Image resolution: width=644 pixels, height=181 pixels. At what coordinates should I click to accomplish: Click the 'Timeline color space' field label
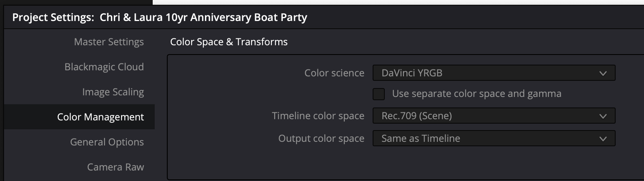318,116
